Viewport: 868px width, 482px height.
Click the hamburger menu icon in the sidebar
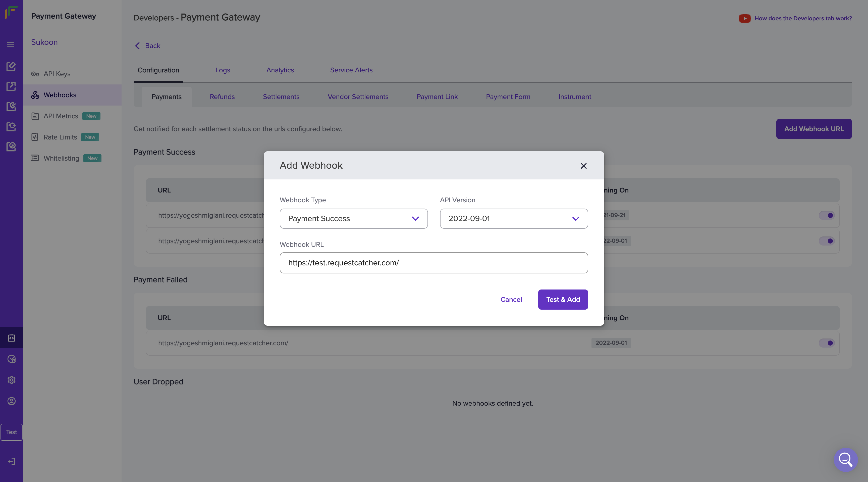pyautogui.click(x=11, y=44)
